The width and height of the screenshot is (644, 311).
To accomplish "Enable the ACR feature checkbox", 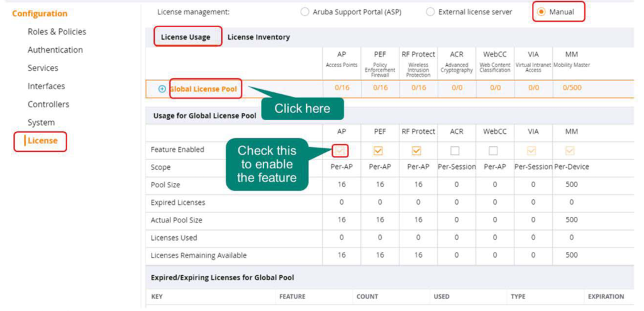I will 455,151.
